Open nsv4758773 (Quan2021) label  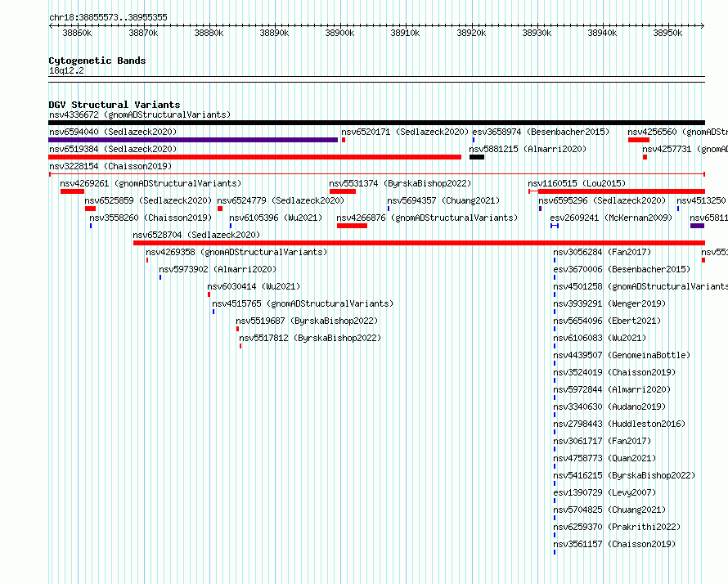point(604,458)
